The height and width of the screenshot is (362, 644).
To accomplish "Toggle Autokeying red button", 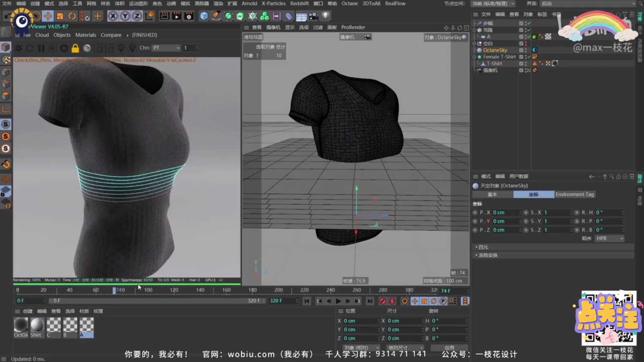I will click(x=392, y=301).
